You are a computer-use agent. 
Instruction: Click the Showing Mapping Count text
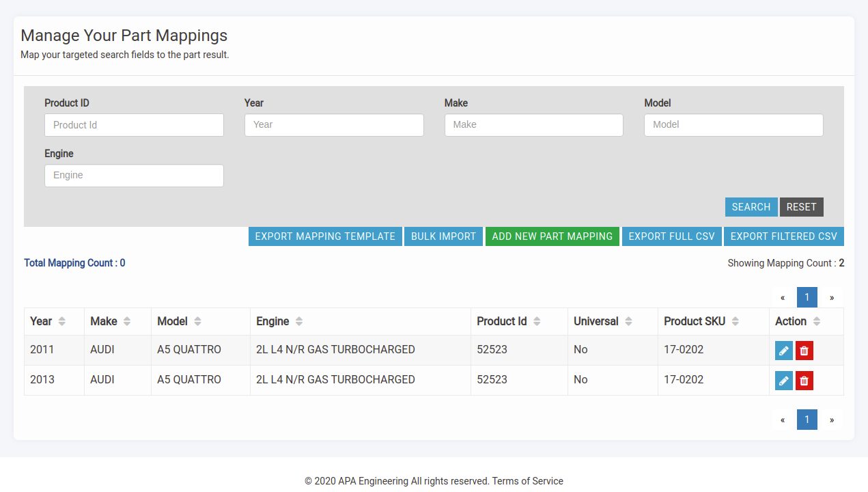coord(786,263)
